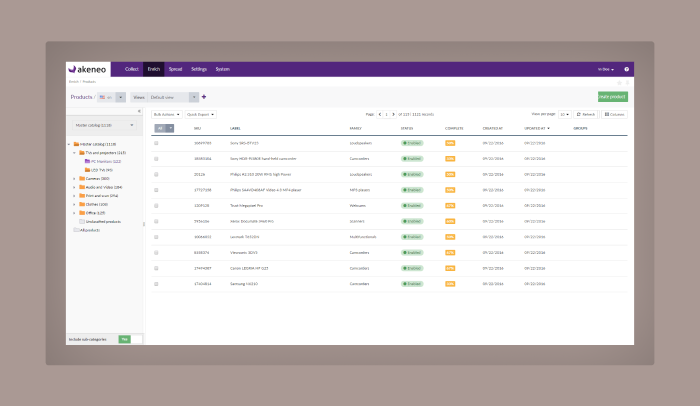
Task: Click the sidebar resize handle
Action: point(144,224)
